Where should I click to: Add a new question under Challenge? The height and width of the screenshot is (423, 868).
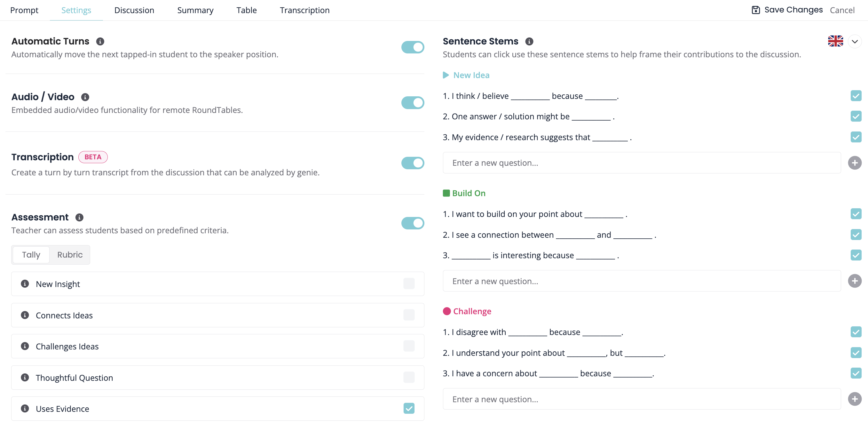point(855,399)
